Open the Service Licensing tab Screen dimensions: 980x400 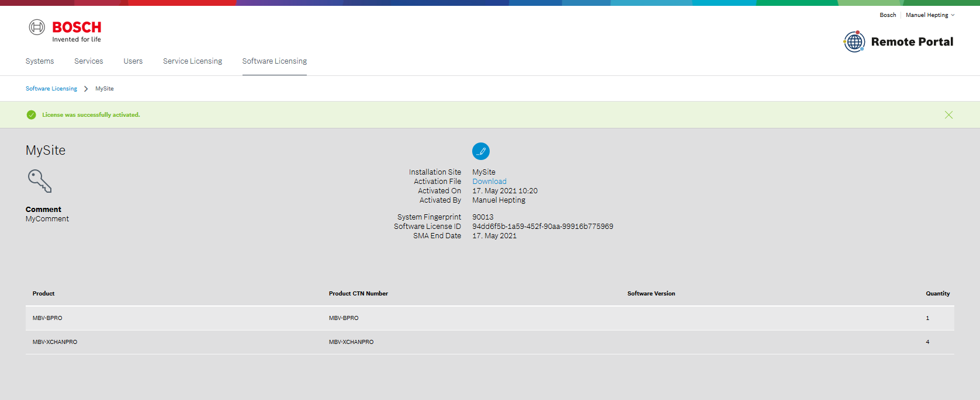click(x=192, y=61)
